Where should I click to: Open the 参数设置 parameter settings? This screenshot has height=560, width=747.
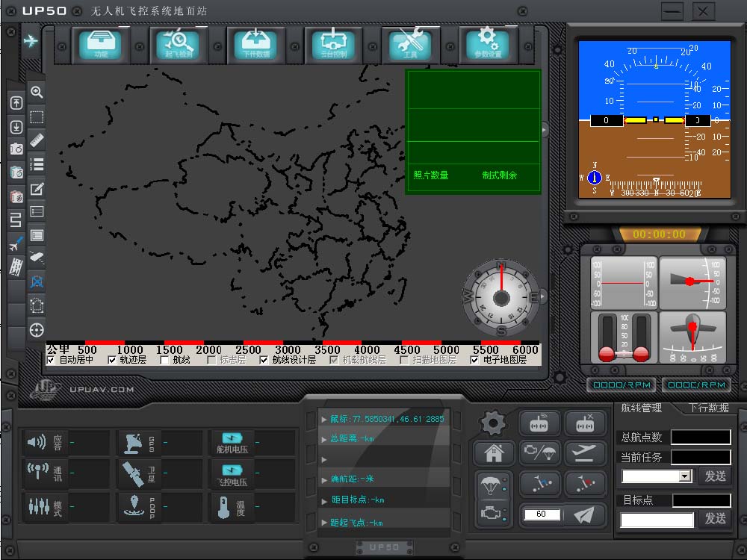[x=488, y=45]
